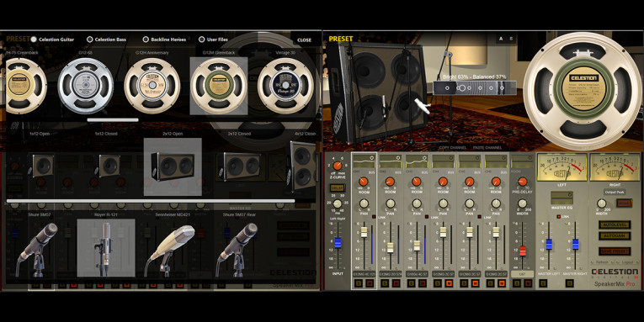Click PASTE CHANNEL
Viewport: 644px width, 322px height.
click(x=487, y=148)
